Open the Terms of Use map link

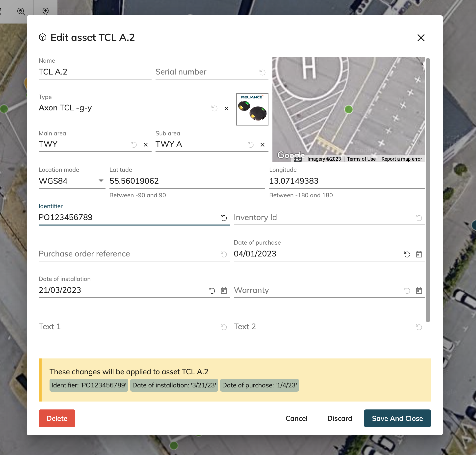tap(361, 159)
